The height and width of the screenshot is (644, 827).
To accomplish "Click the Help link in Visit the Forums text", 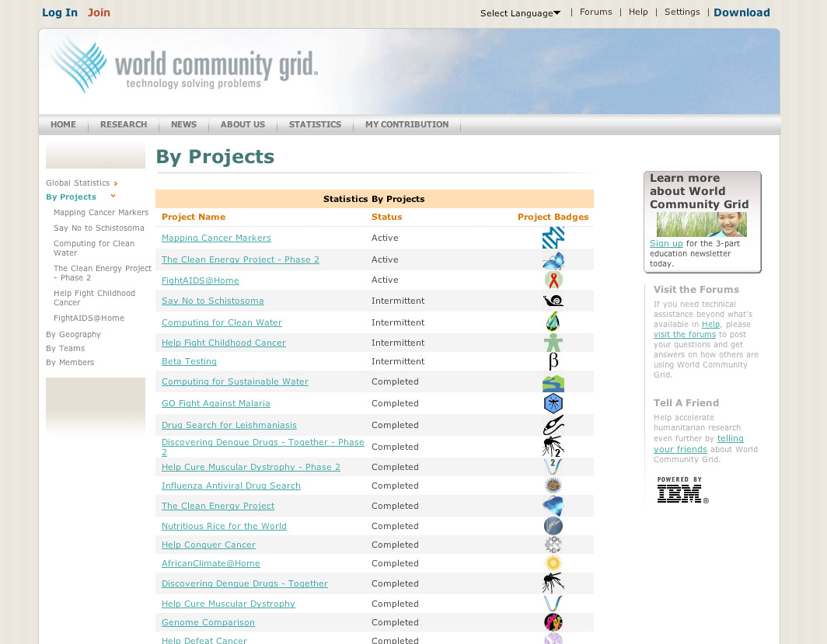I will point(710,324).
